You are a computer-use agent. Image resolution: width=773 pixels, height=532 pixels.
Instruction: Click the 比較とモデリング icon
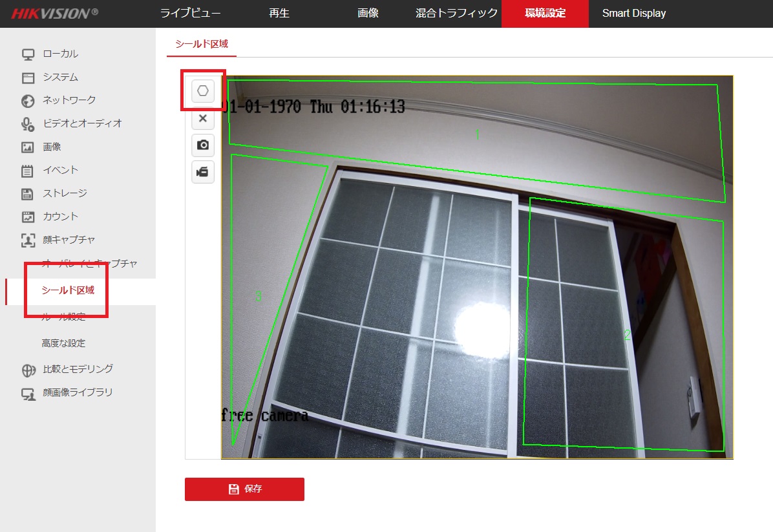point(28,370)
